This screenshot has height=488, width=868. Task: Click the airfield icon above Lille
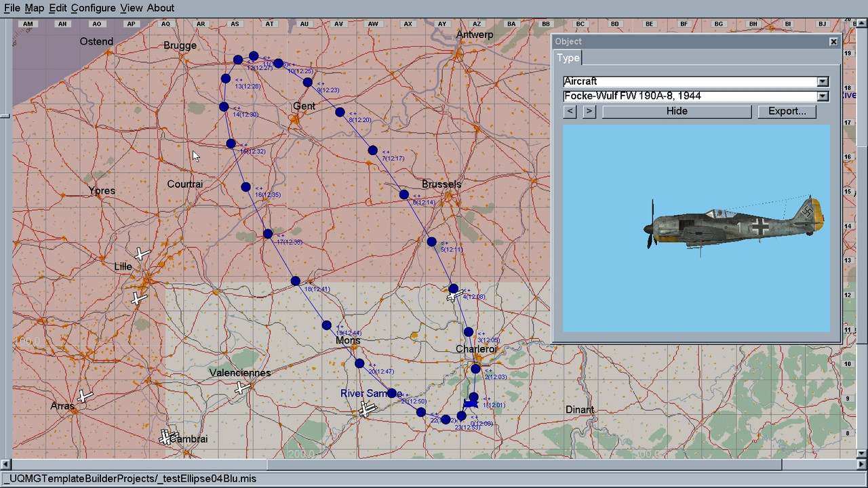coord(141,254)
